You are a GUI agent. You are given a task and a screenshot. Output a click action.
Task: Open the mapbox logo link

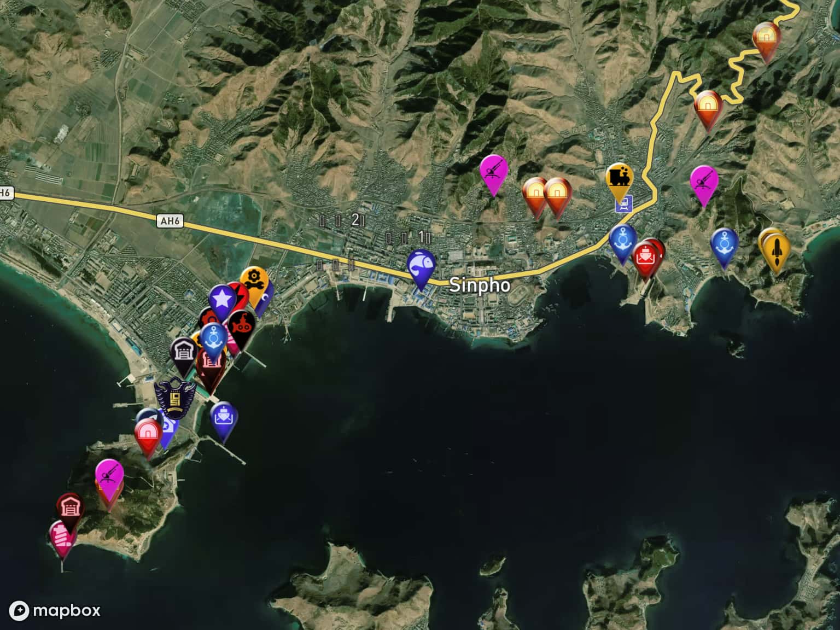57,610
